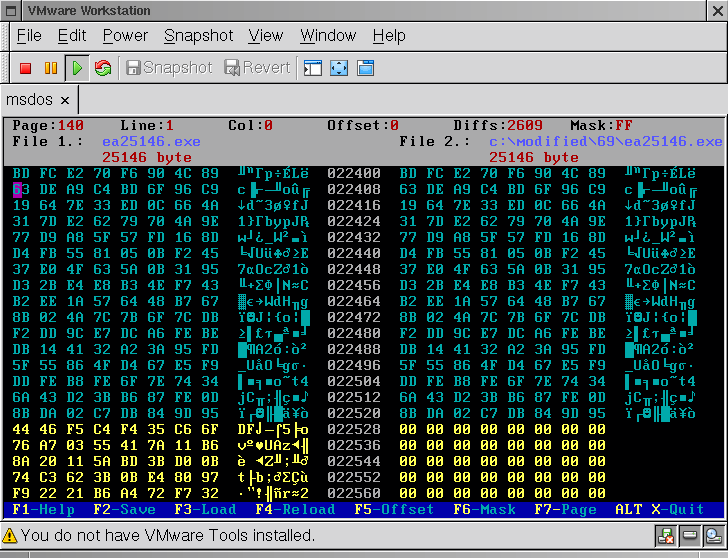Click the red Power Off stop icon
This screenshot has height=558, width=728.
(26, 68)
